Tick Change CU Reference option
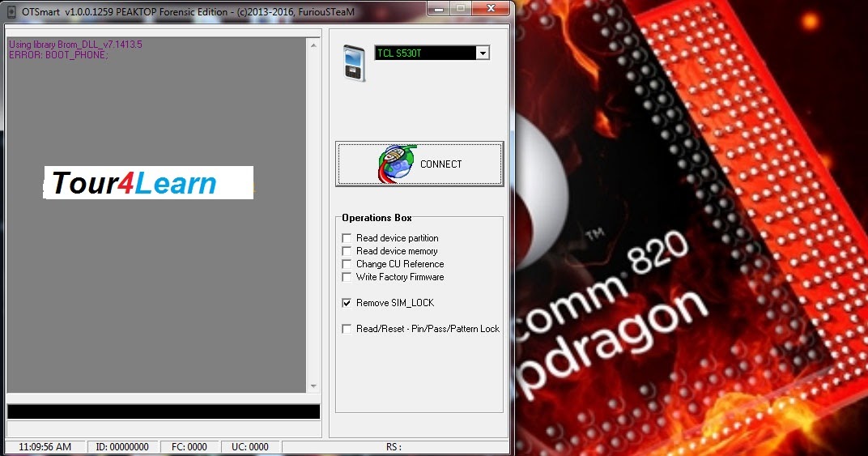Image resolution: width=868 pixels, height=456 pixels. tap(347, 264)
